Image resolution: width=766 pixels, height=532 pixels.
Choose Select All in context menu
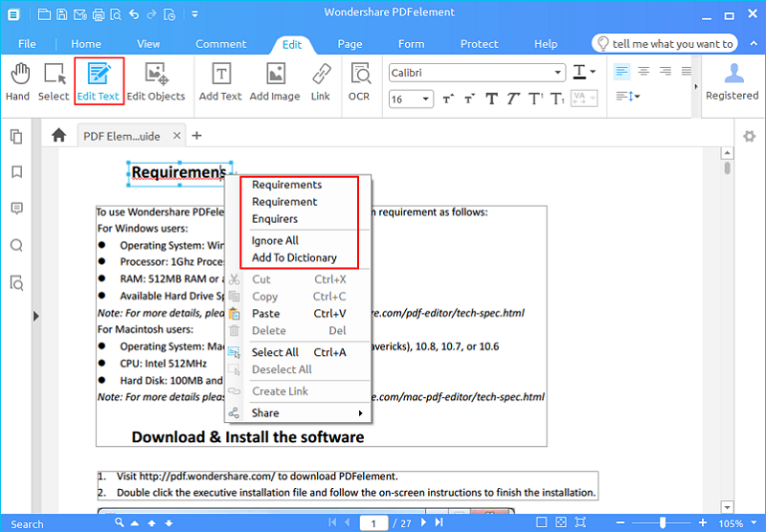(298, 352)
